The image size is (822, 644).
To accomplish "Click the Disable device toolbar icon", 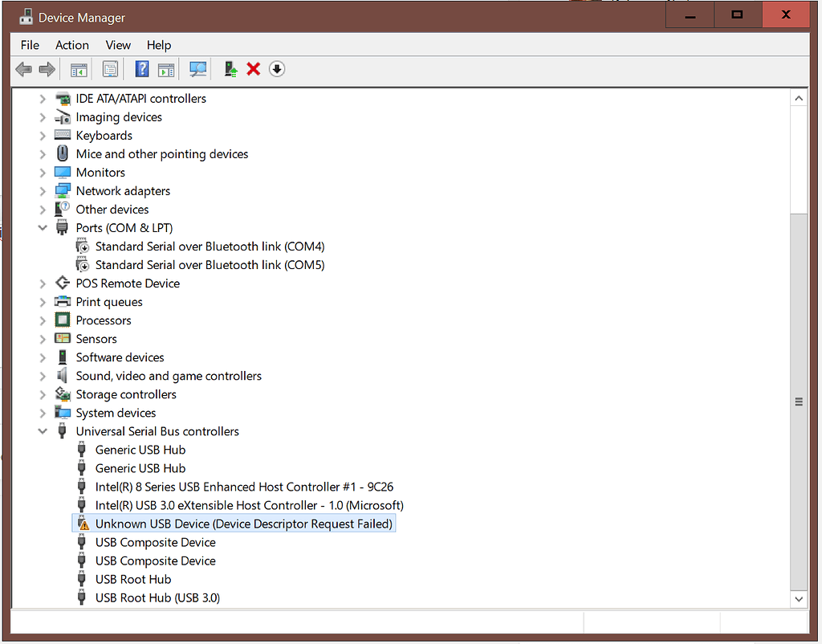I will (x=276, y=69).
